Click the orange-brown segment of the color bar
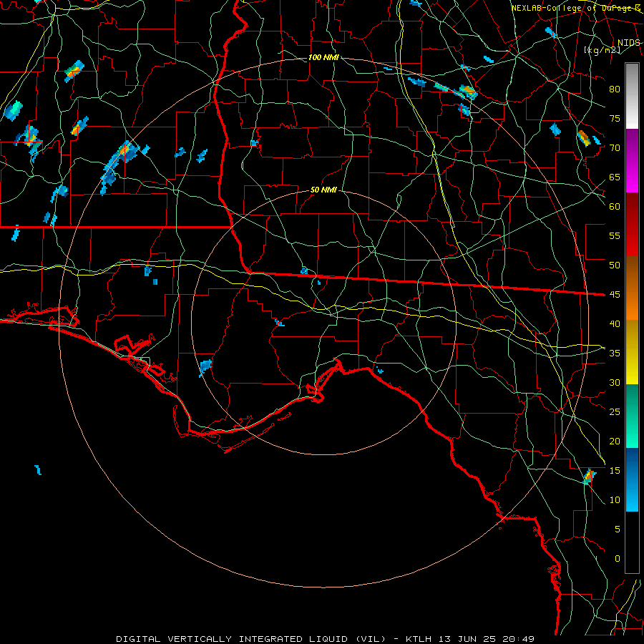 pyautogui.click(x=632, y=288)
